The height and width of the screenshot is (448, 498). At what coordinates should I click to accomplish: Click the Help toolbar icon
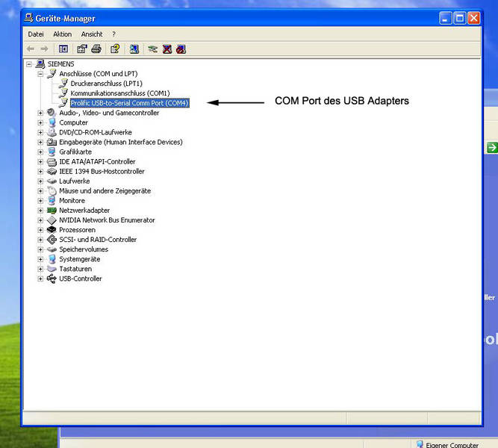(115, 49)
